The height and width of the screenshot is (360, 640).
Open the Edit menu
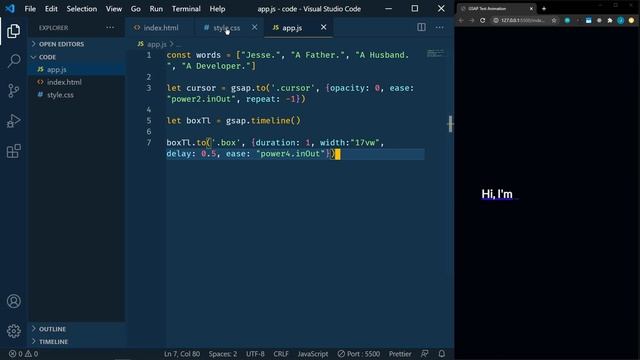[x=51, y=9]
